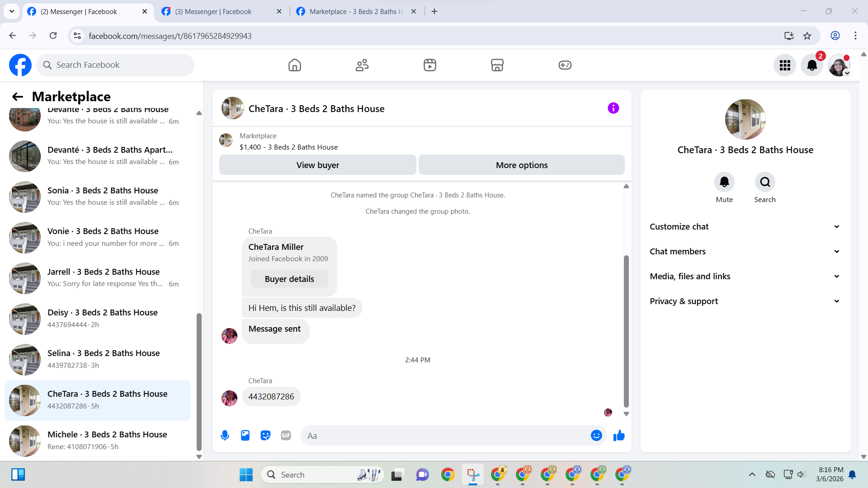
Task: Open Facebook notifications bell
Action: [x=811, y=65]
